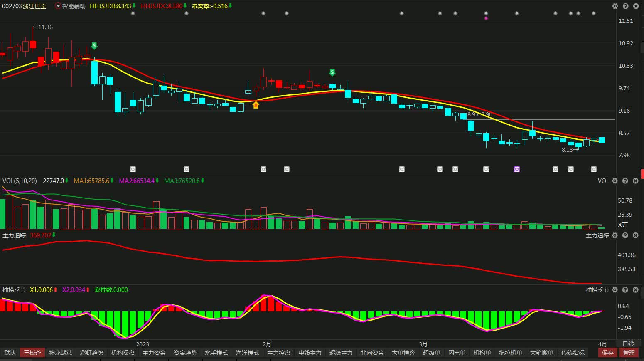The height and width of the screenshot is (361, 644).
Task: Select 超级单 tab
Action: (x=432, y=353)
